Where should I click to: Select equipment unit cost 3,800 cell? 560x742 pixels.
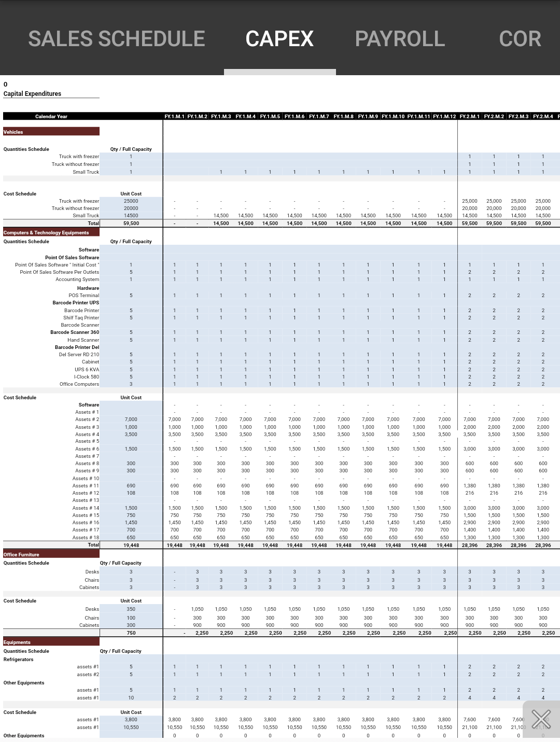point(131,720)
